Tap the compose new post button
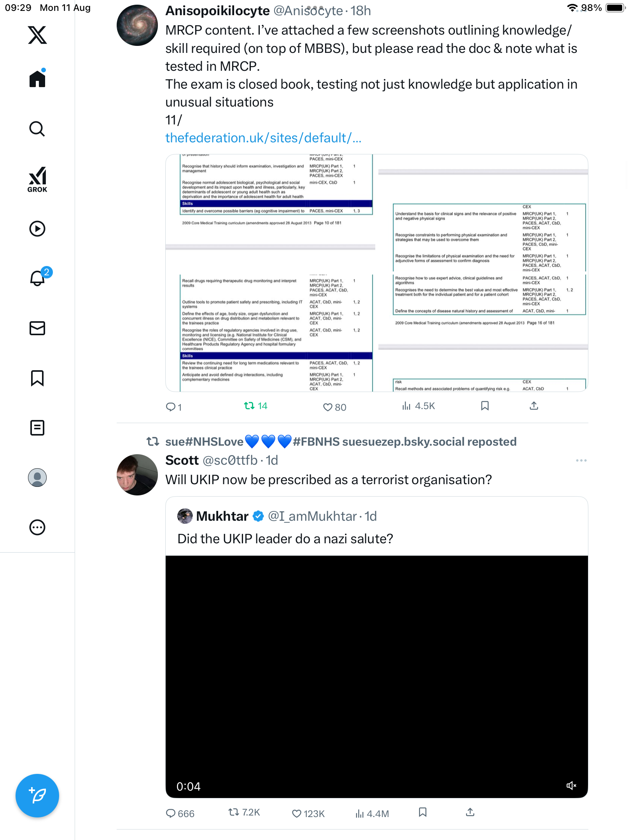This screenshot has width=630, height=840. click(37, 796)
